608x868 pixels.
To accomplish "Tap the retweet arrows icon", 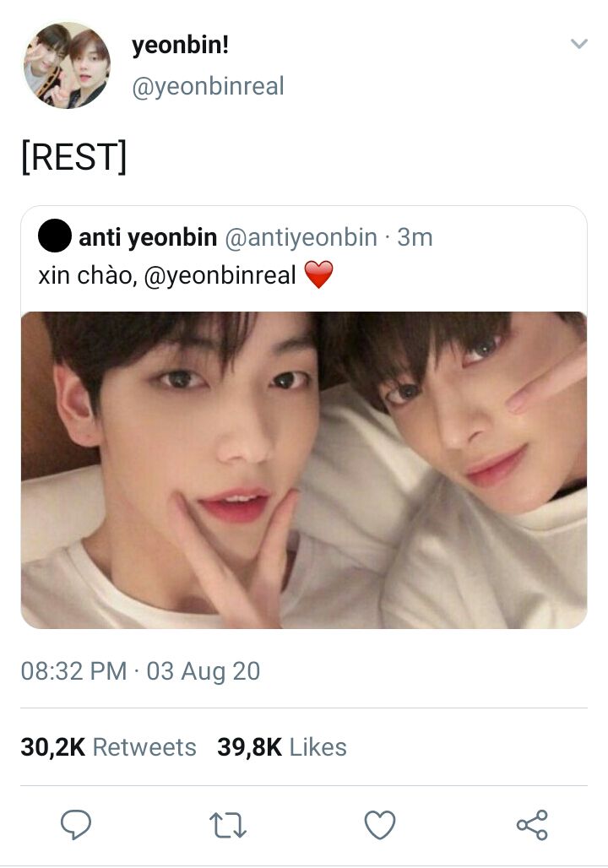I will click(x=228, y=826).
